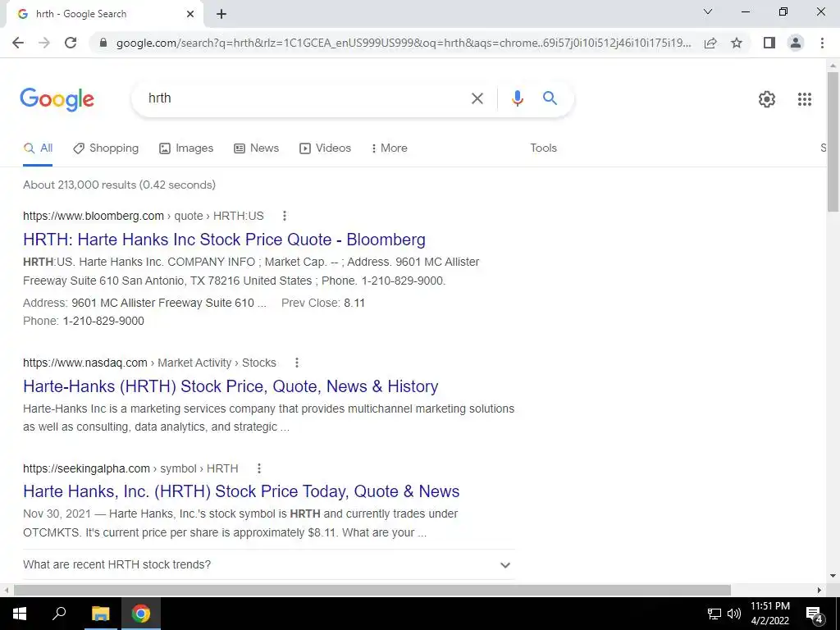This screenshot has height=630, width=840.
Task: Click the Chrome taskbar icon
Action: (141, 614)
